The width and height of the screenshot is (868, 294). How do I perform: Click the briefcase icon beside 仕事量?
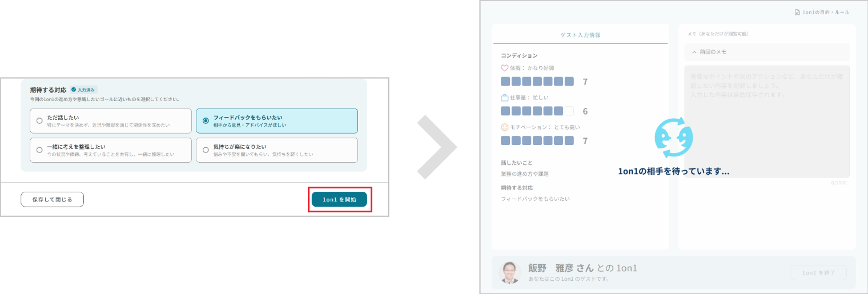point(504,98)
